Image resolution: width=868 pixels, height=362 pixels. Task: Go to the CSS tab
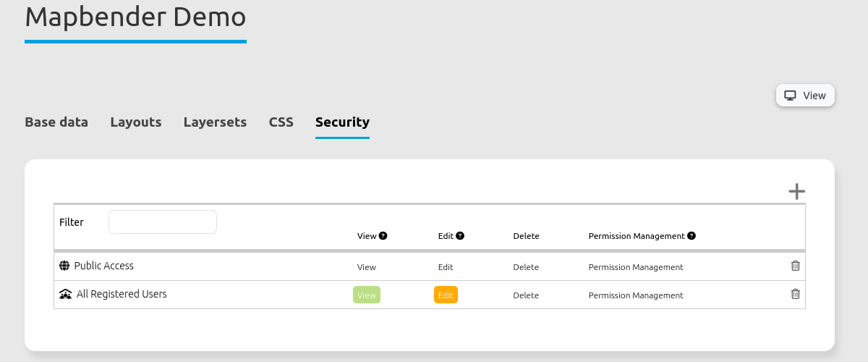(281, 122)
